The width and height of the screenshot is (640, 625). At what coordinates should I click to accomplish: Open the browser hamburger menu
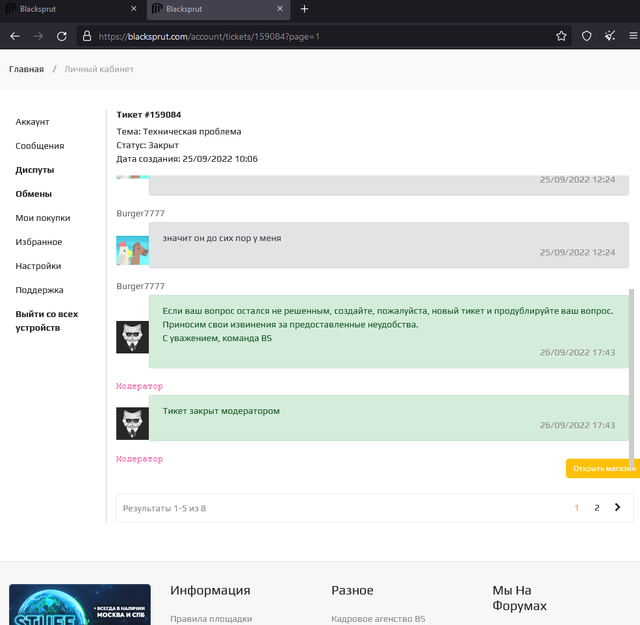[633, 36]
